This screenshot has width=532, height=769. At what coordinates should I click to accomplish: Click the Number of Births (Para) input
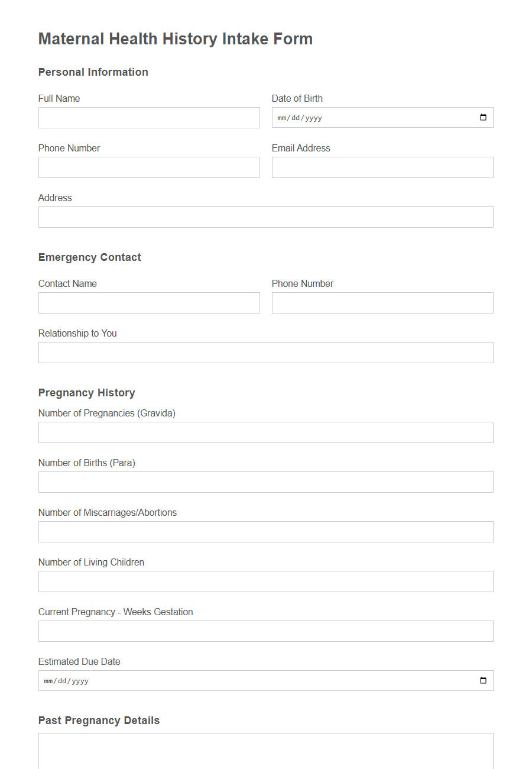[x=265, y=482]
